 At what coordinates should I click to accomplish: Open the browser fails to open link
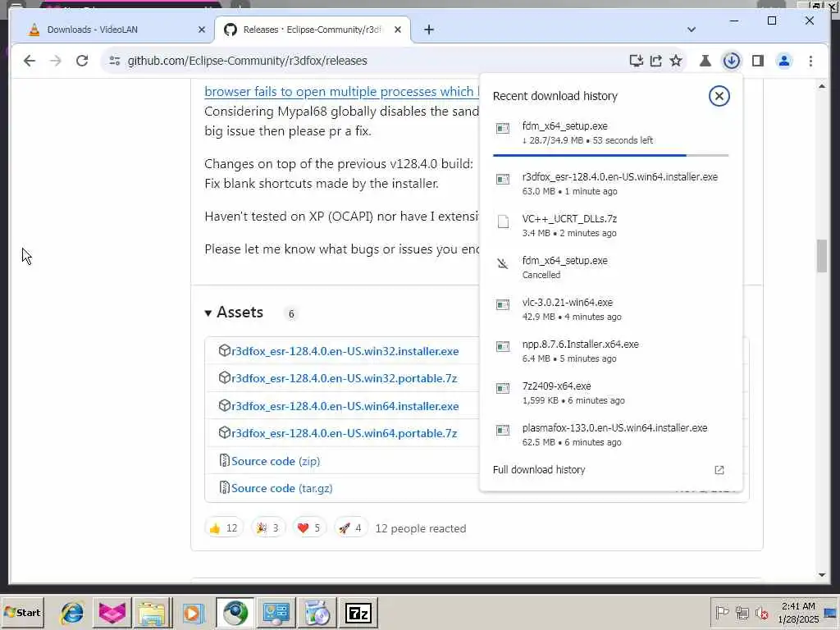pyautogui.click(x=342, y=91)
